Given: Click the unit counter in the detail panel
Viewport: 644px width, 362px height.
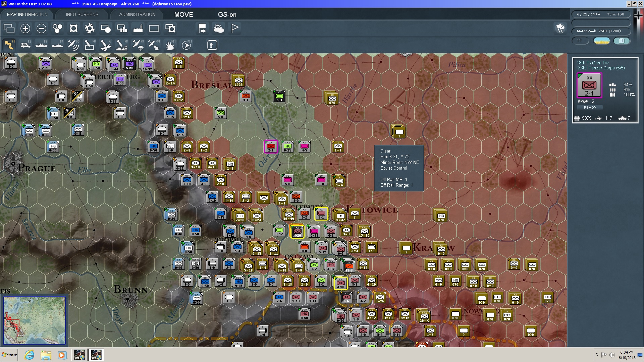Looking at the screenshot, I should (x=589, y=85).
